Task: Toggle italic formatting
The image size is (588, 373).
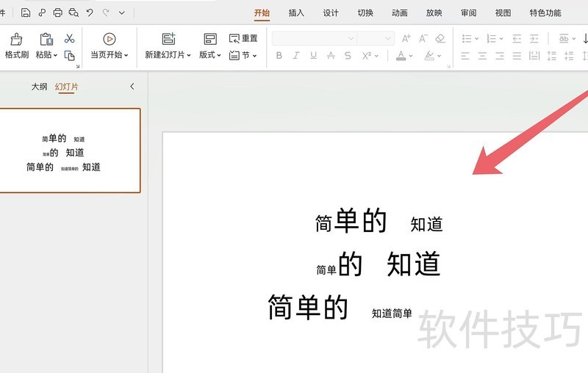Action: coord(296,55)
